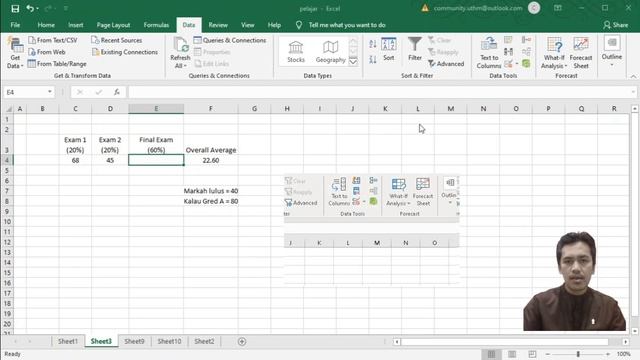Expand the Data Types gallery
Viewport: 640px width, 360px height.
353,62
